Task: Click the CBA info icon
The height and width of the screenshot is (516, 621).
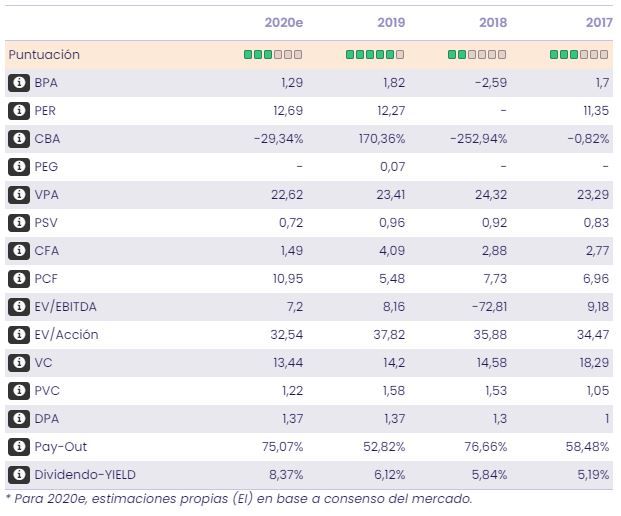Action: point(18,139)
